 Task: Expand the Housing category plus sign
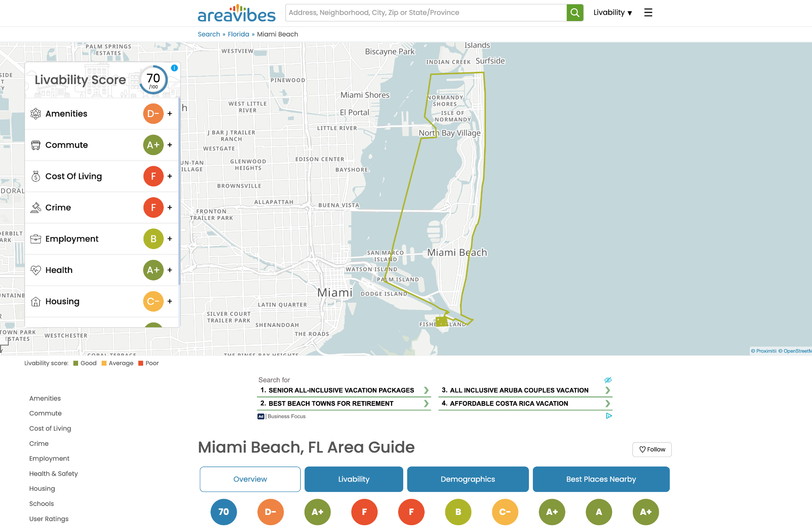170,301
